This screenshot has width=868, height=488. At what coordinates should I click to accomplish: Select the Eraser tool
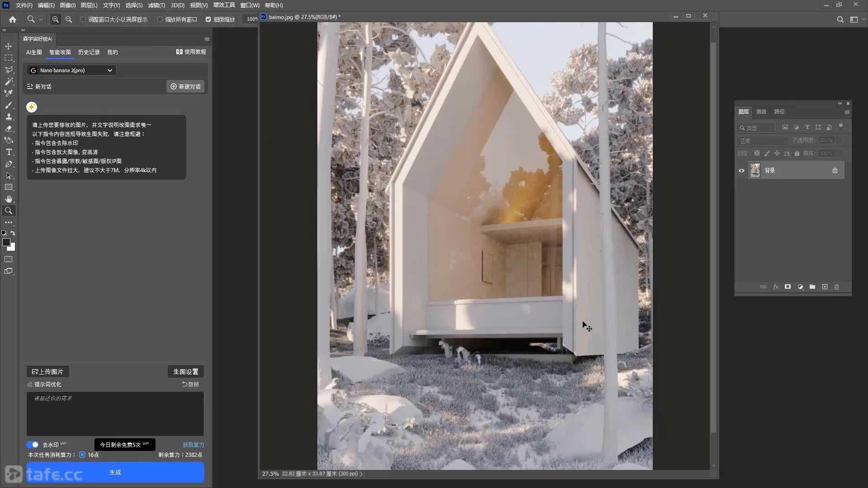[9, 128]
